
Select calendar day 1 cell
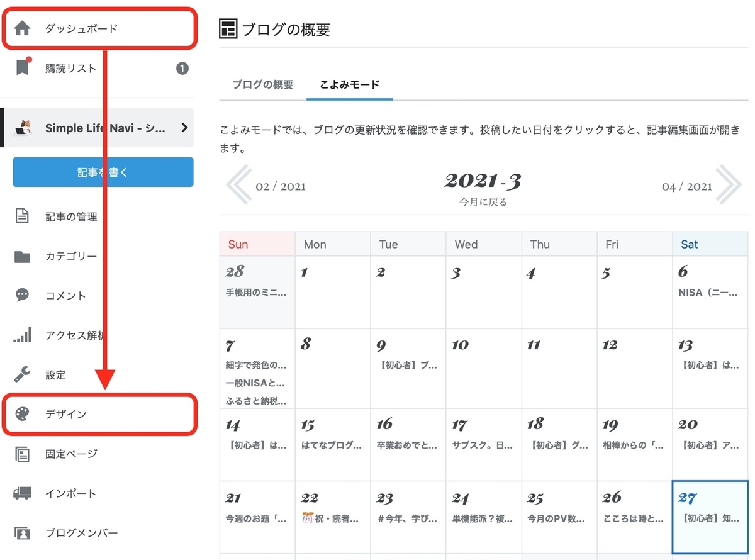click(x=332, y=292)
